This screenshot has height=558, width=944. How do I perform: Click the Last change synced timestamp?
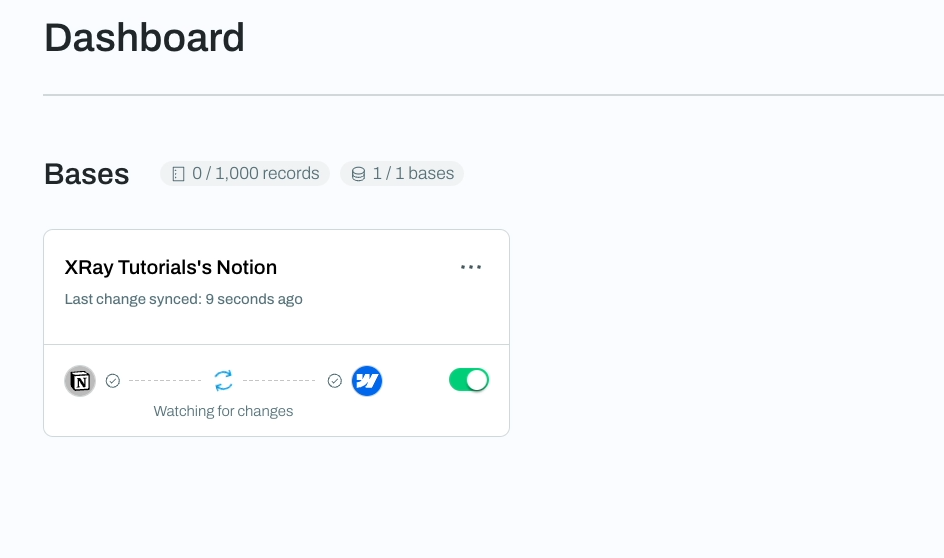point(184,299)
